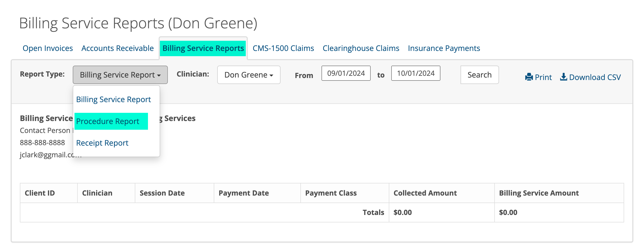Click the Print printer icon

click(x=529, y=77)
